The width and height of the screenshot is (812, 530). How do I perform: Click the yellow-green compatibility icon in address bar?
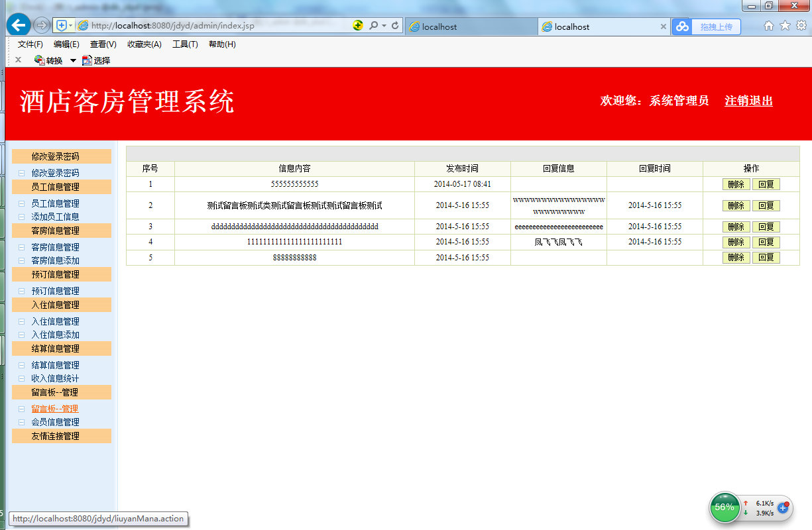(358, 26)
